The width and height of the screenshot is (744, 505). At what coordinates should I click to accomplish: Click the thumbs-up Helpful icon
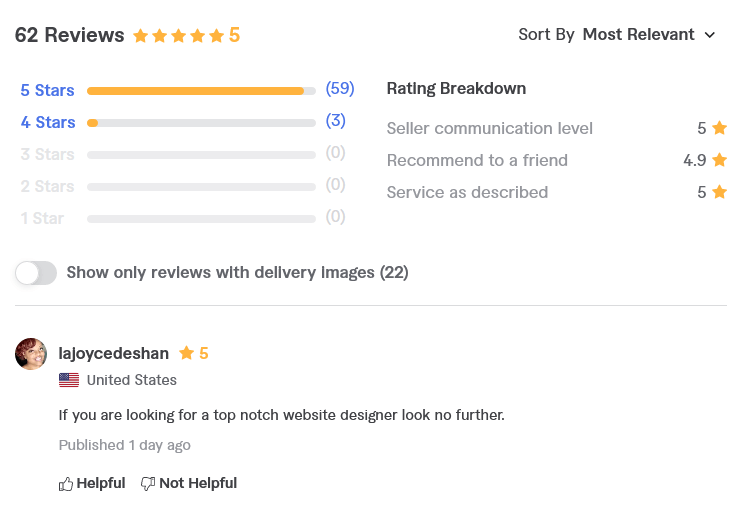point(65,484)
